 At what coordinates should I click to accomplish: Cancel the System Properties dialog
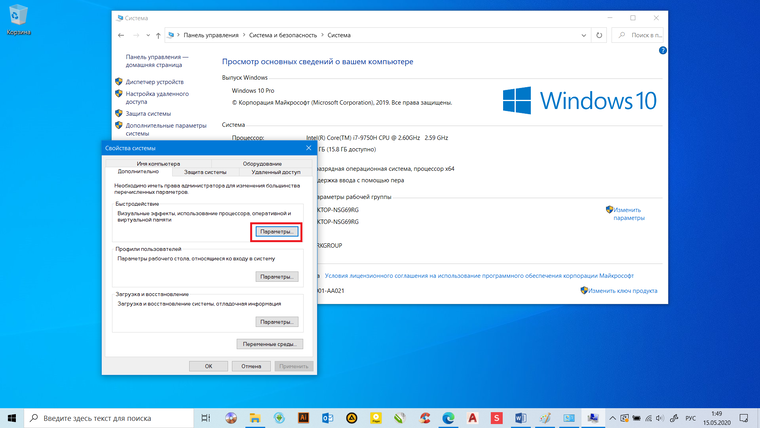(251, 366)
